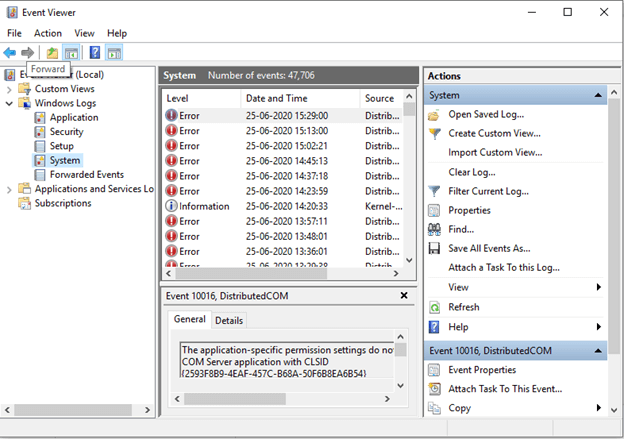Open the Help submenu arrow in Actions

tap(599, 327)
